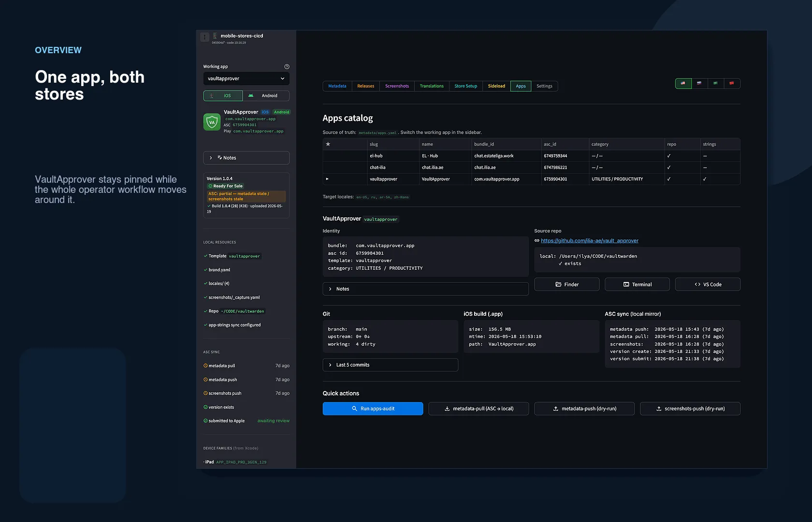Click the awaiting review status text
Screen dimensions: 812x522
pyautogui.click(x=273, y=421)
